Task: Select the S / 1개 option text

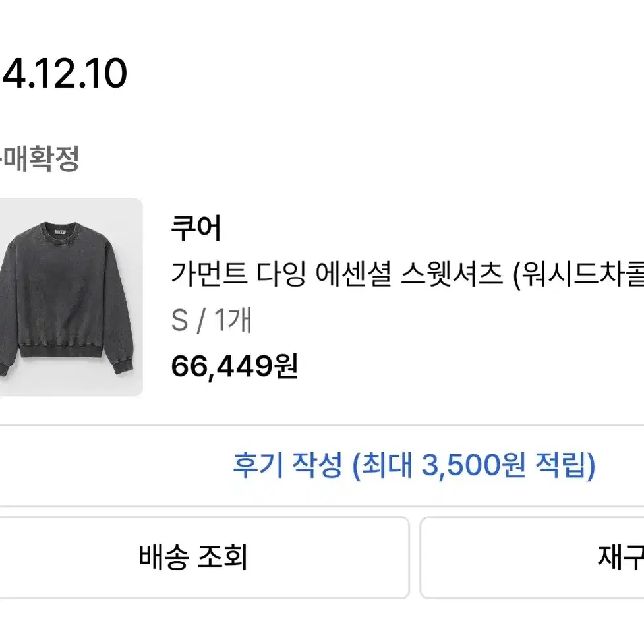Action: pos(212,320)
